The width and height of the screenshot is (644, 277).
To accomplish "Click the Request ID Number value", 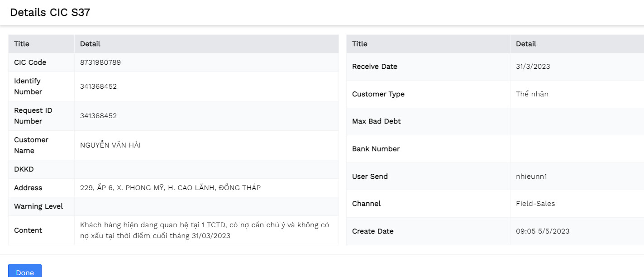I will [x=98, y=116].
